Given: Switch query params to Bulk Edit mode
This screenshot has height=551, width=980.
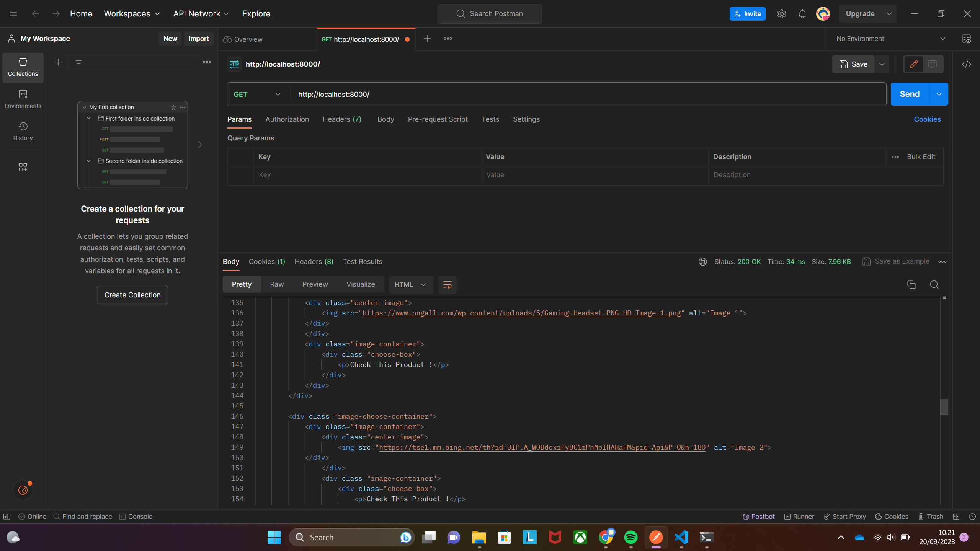Looking at the screenshot, I should click(920, 156).
